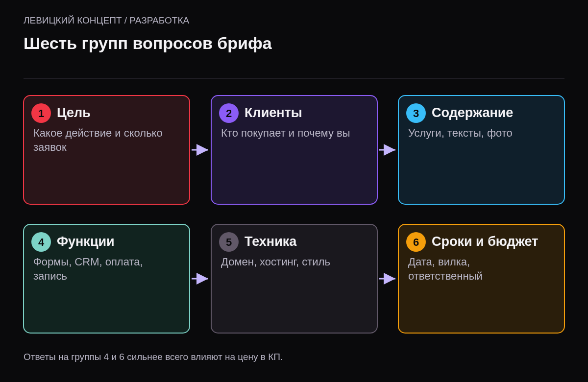The image size is (588, 382).
Task: Click the text Кто покупает и почему вы
Action: coord(285,133)
